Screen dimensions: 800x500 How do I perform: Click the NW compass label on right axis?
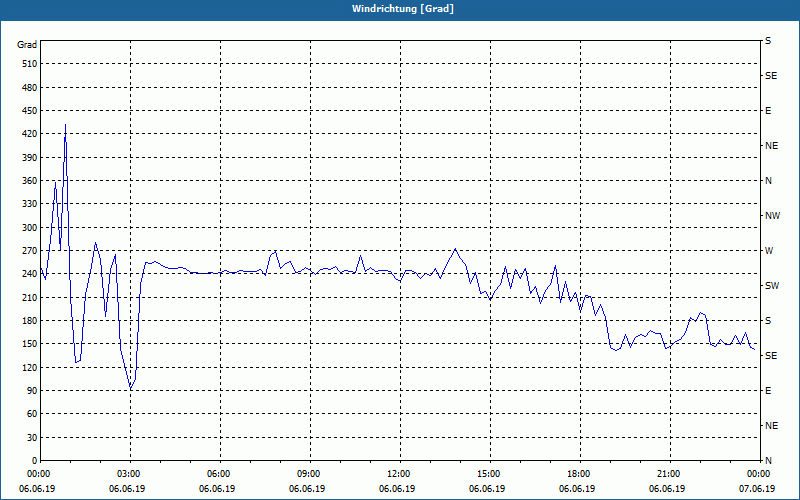click(772, 216)
